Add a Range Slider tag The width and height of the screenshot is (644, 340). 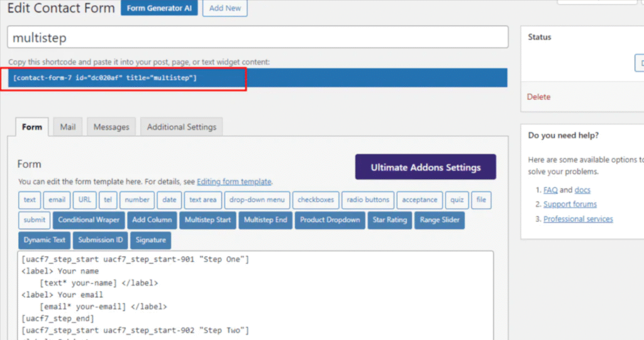click(x=440, y=220)
